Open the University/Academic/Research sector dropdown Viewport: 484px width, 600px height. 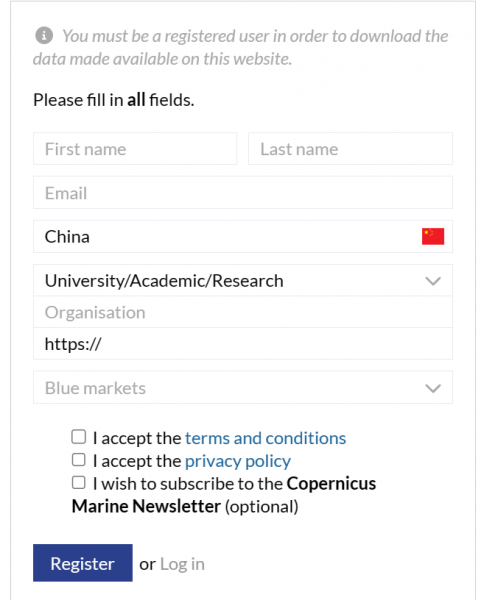[x=243, y=280]
